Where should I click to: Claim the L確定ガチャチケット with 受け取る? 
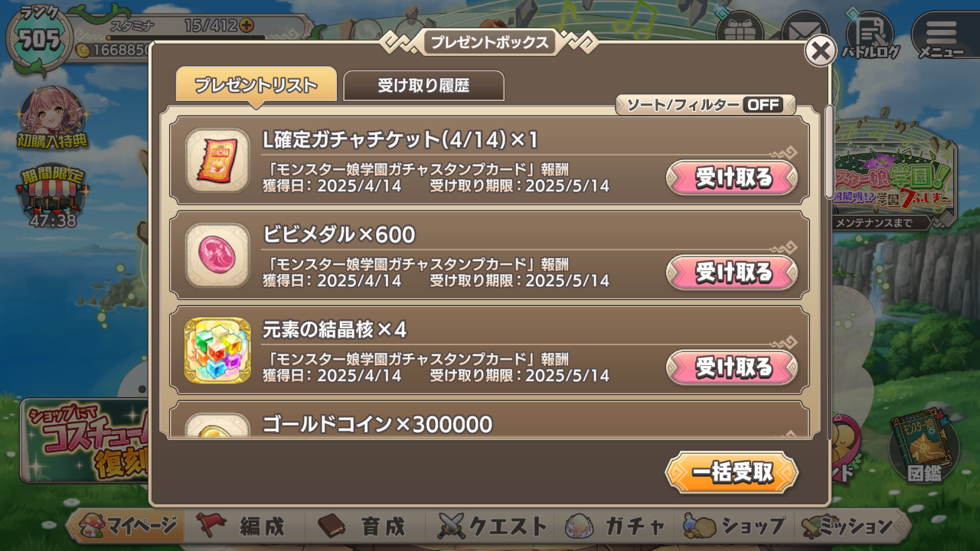pos(732,178)
